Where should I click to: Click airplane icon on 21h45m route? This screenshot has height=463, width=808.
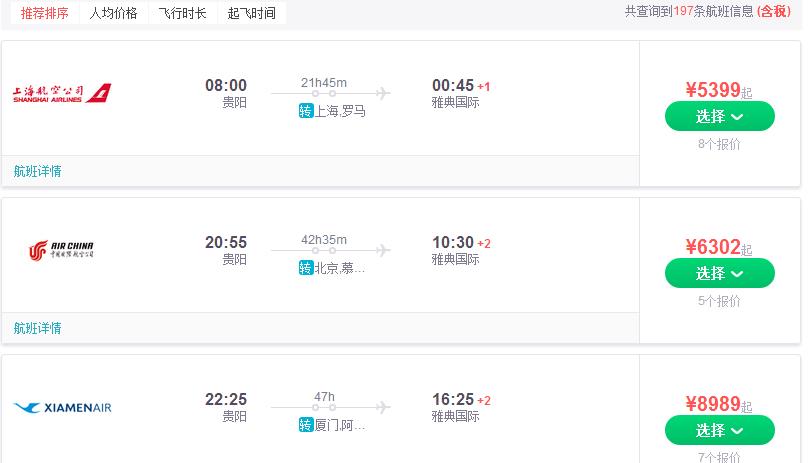coord(382,94)
